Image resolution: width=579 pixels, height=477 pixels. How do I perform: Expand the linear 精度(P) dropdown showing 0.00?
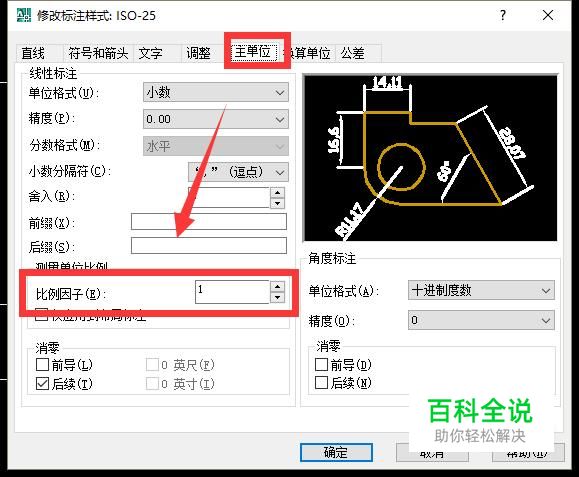point(216,119)
